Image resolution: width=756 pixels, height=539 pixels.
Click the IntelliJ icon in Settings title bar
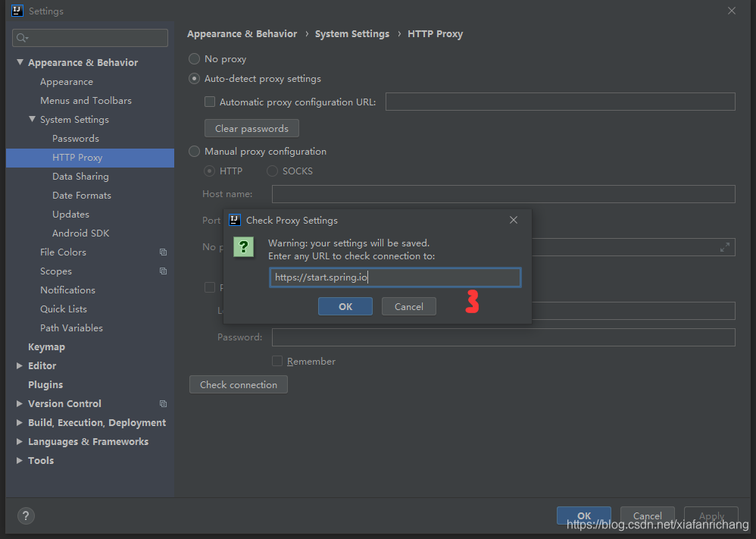(x=17, y=11)
